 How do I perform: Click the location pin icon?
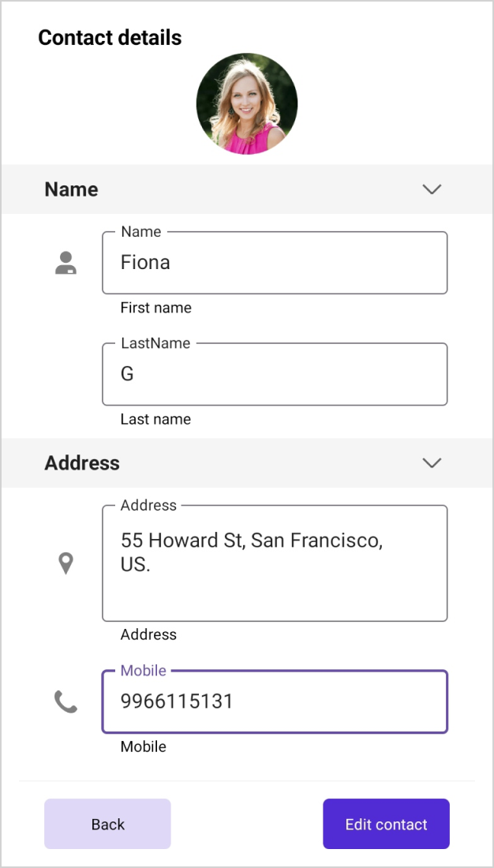tap(66, 563)
